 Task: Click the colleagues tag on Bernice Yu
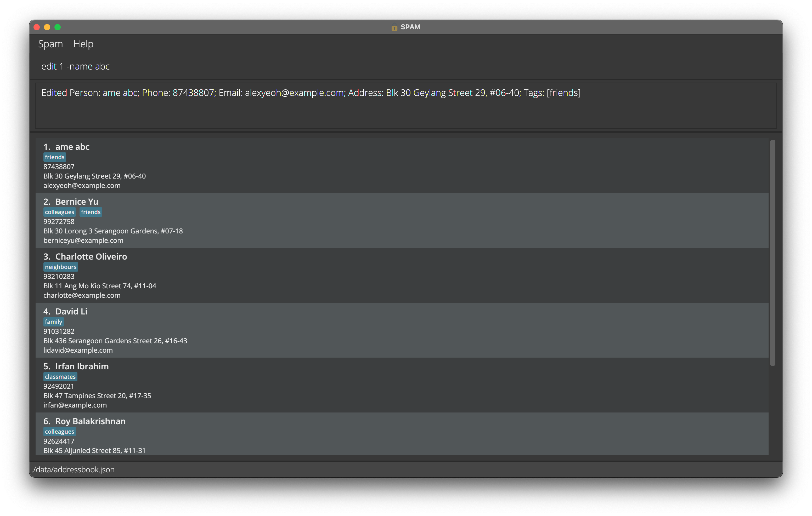pyautogui.click(x=59, y=212)
